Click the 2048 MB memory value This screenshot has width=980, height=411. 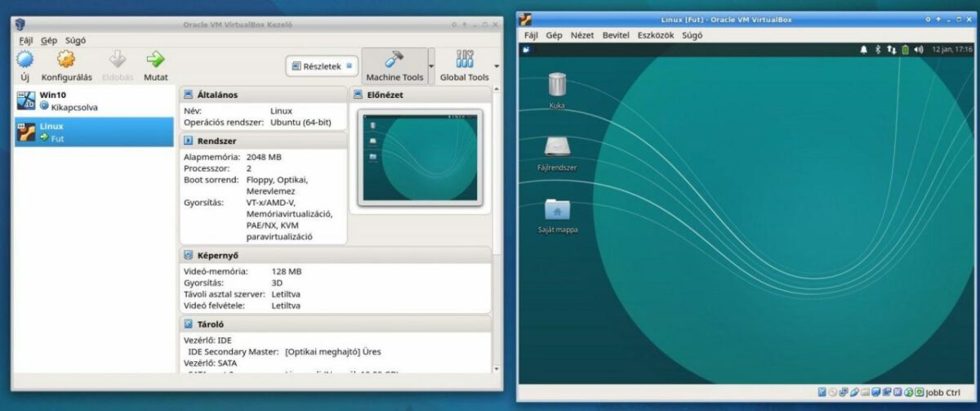pyautogui.click(x=264, y=157)
